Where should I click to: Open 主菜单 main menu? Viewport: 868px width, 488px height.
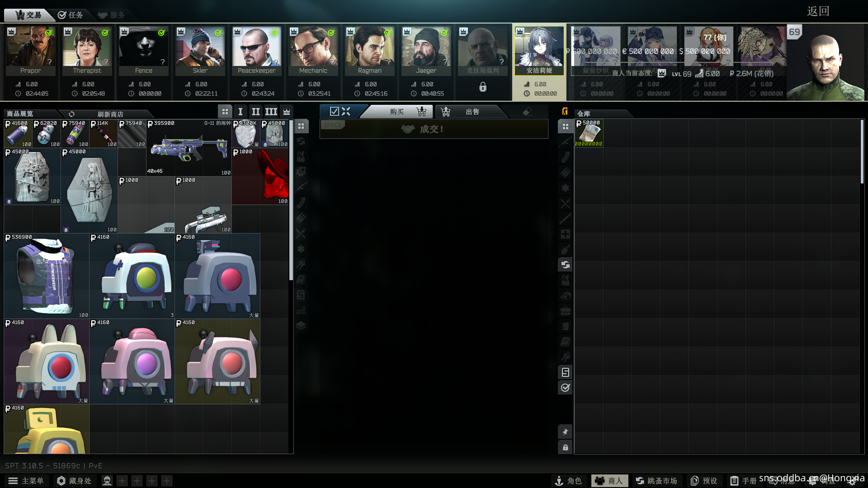[x=26, y=481]
